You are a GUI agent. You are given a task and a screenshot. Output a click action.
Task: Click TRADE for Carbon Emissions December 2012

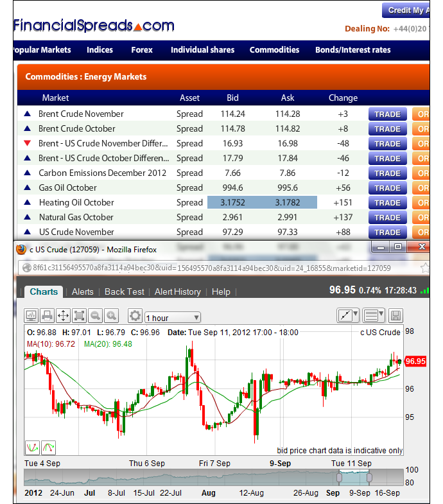(387, 173)
